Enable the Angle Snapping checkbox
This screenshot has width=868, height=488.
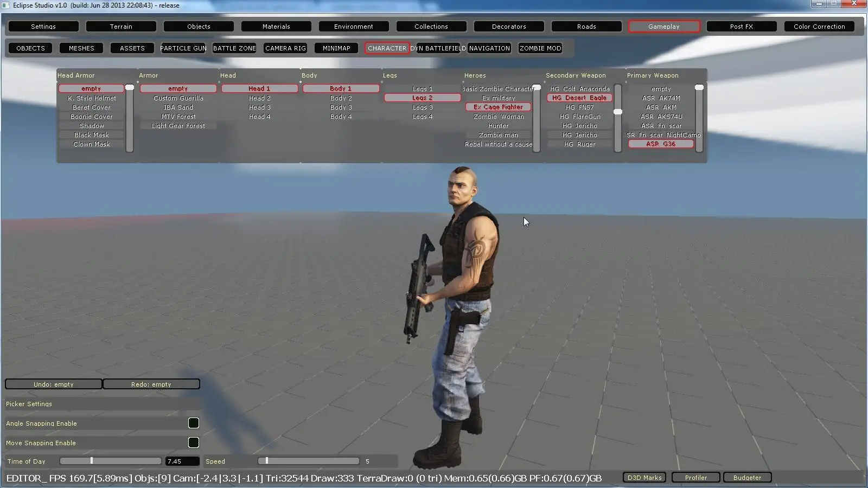click(x=193, y=423)
